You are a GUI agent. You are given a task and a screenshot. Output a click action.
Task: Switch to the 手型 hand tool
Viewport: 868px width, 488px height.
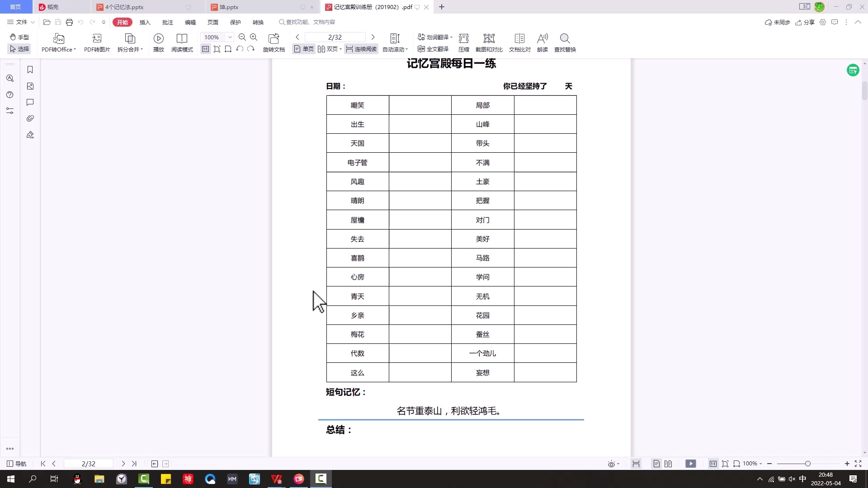19,37
